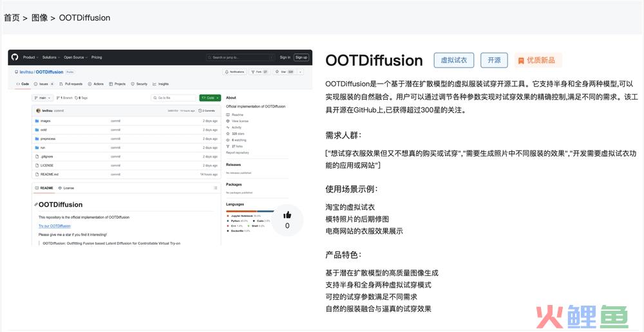This screenshot has height=332, width=644.
Task: Click the 虚拟试衣 tag button
Action: click(x=454, y=60)
